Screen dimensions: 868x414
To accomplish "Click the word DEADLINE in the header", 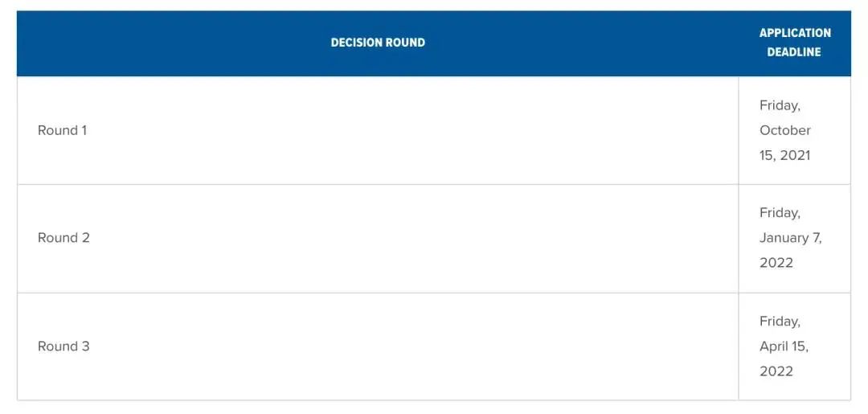I will 793,52.
